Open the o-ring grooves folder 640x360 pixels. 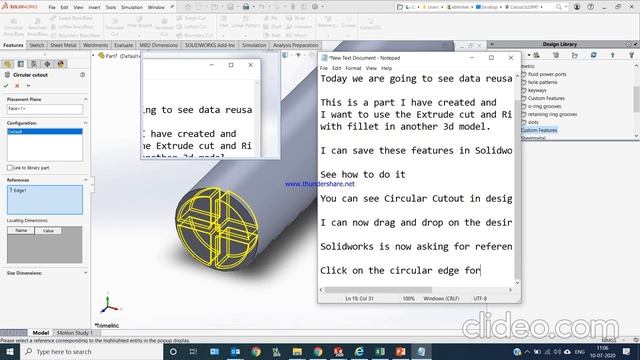544,106
